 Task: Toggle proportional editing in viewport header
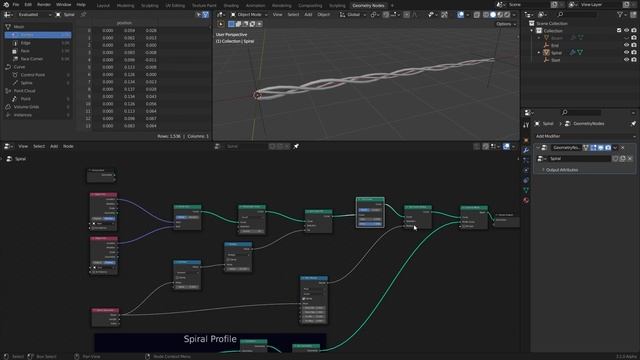(x=407, y=15)
